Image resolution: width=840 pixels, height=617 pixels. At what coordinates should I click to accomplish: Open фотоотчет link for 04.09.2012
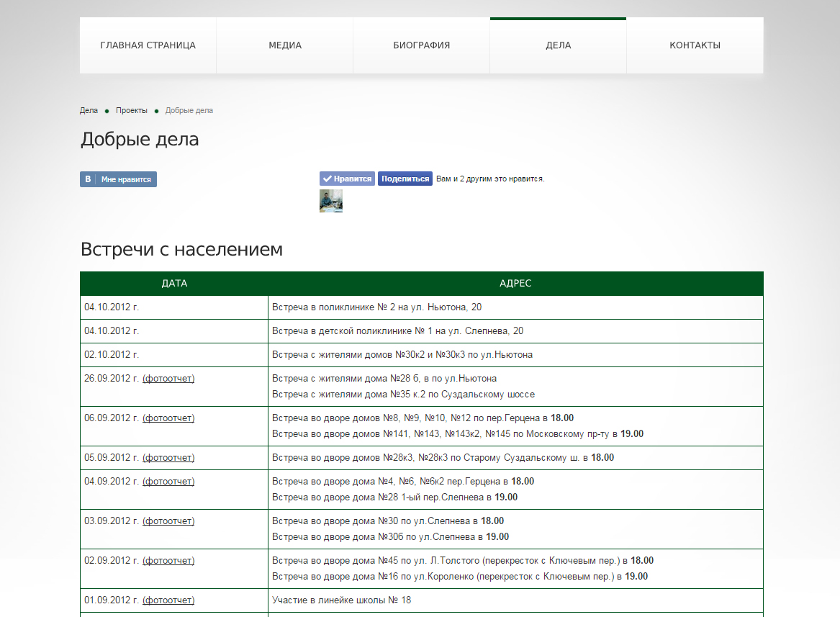[x=168, y=482]
